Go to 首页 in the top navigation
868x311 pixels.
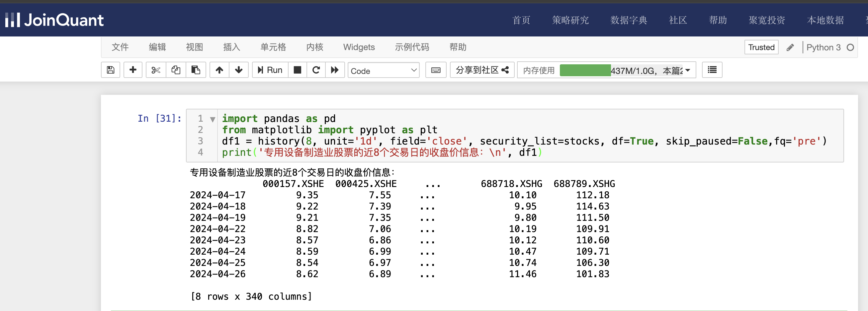(521, 20)
